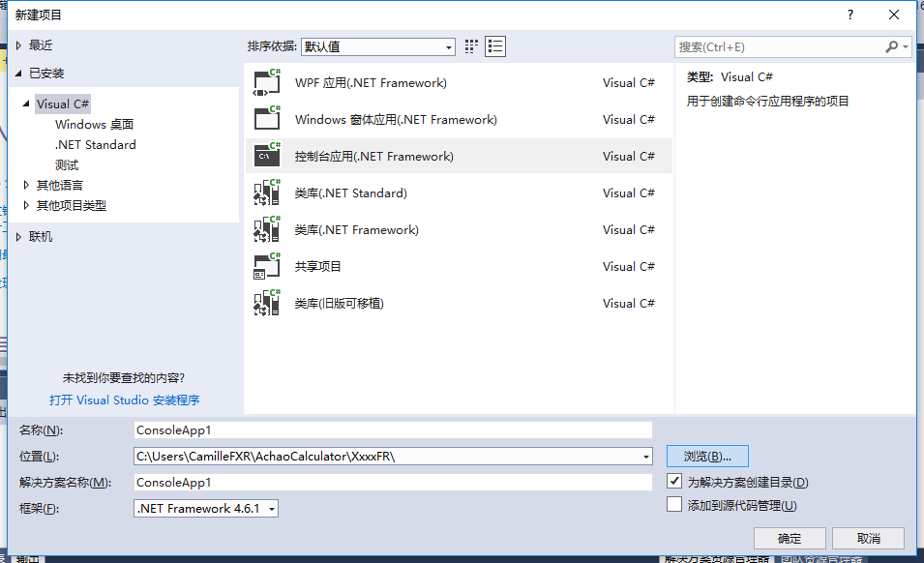
Task: Click the 最近 label
Action: coord(41,45)
